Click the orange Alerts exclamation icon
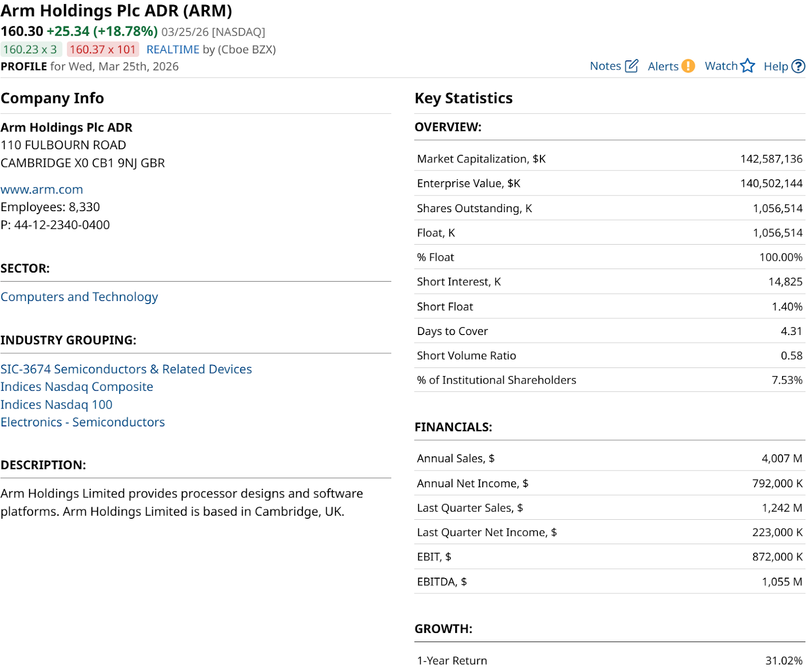Image resolution: width=812 pixels, height=670 pixels. click(688, 66)
